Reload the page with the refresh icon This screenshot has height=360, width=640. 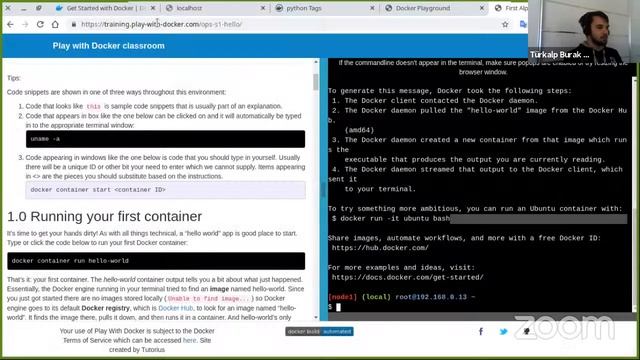[40, 24]
